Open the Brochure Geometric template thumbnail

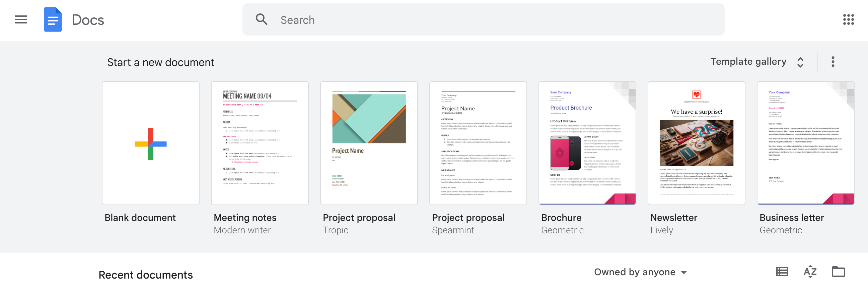[587, 143]
